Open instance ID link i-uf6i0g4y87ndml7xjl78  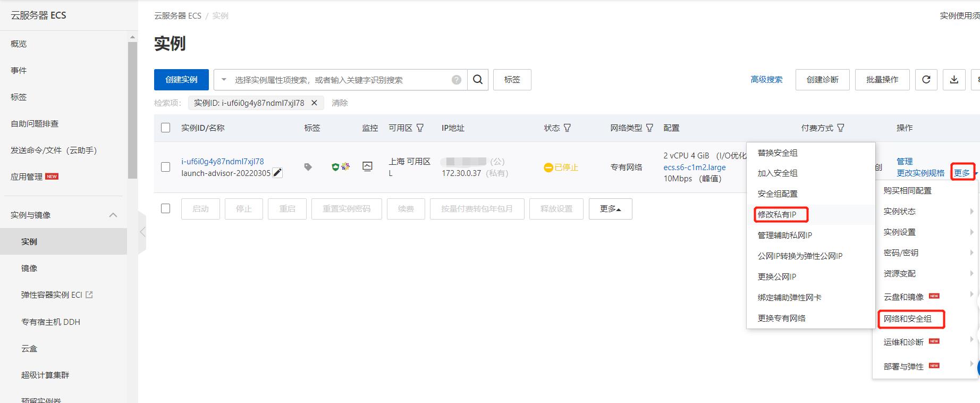(223, 161)
